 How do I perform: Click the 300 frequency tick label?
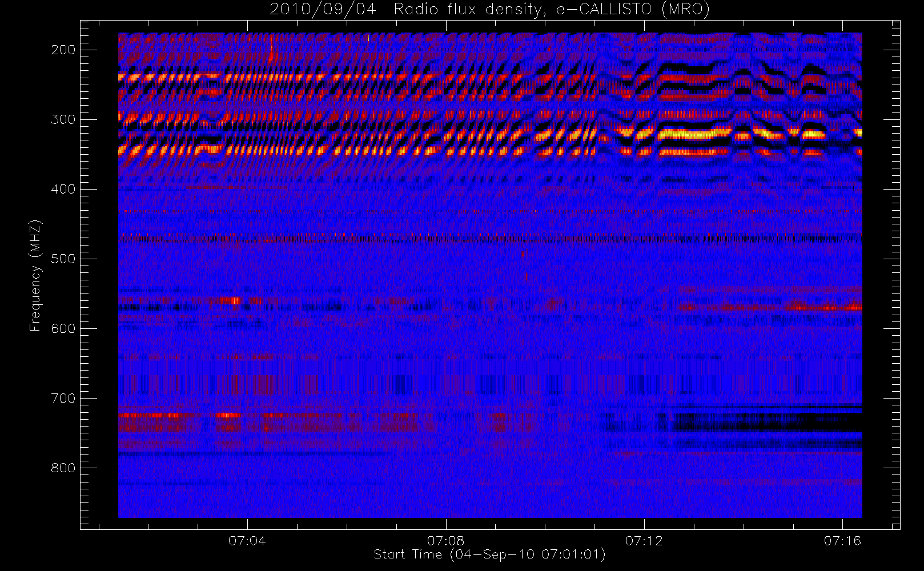[63, 119]
